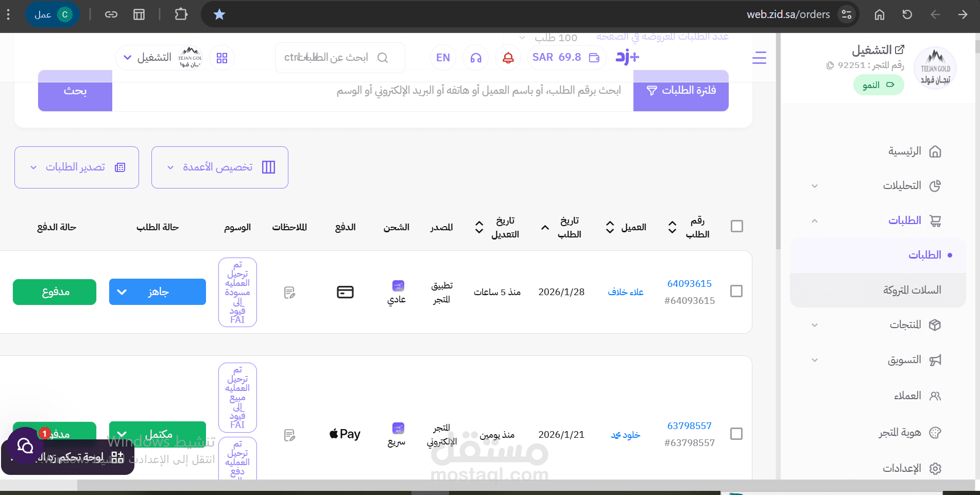Click the zid+ apps icon
Screen dimensions: 980x495
point(626,57)
